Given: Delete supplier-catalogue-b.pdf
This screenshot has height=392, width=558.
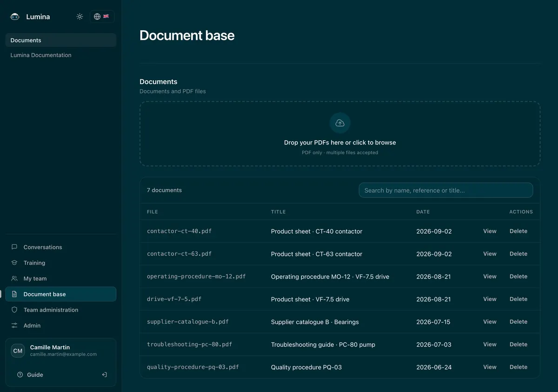Looking at the screenshot, I should 518,322.
